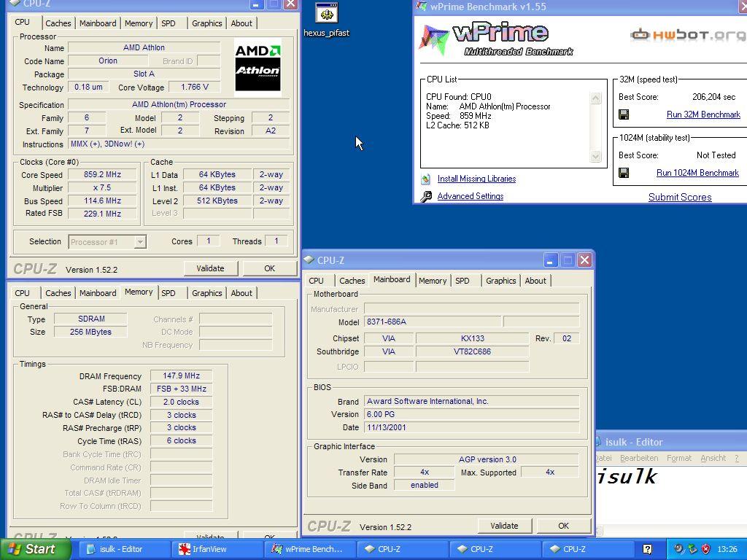Switch to isulk - Editor in taskbar
Screen dimensions: 747x560
click(123, 549)
